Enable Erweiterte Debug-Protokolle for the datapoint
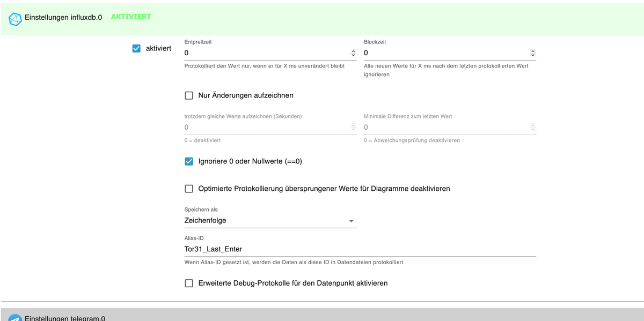 (189, 283)
